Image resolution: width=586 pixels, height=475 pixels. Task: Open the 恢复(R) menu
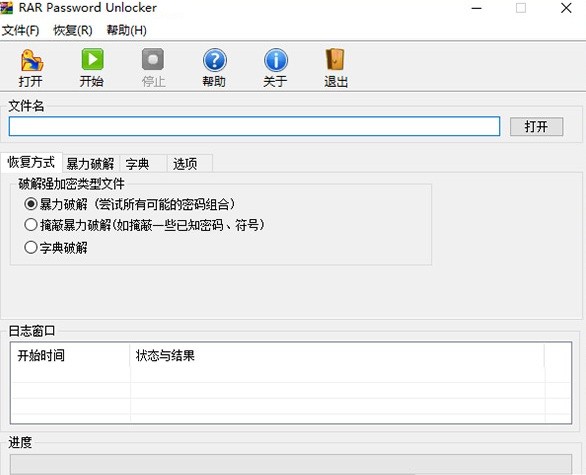click(73, 30)
